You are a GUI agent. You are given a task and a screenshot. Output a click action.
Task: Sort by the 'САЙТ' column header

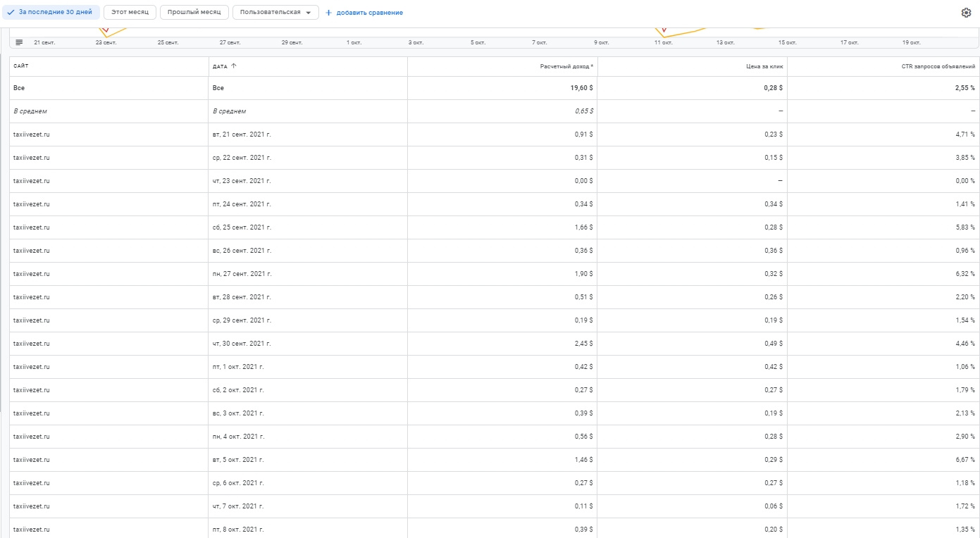pos(21,66)
